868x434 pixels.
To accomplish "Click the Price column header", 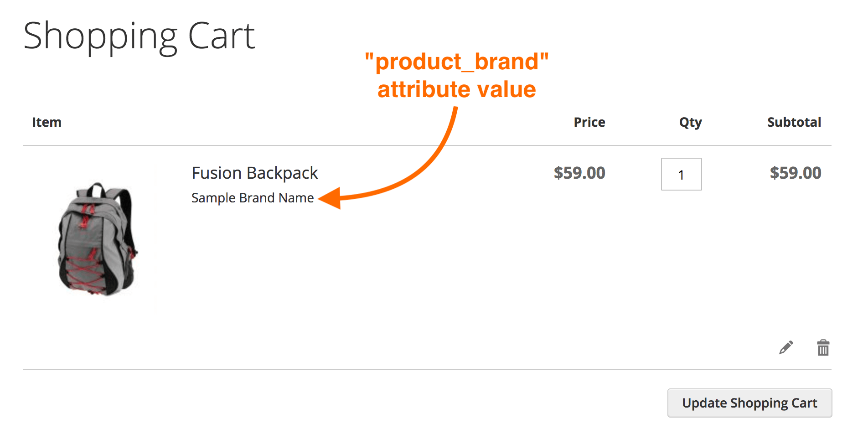I will pyautogui.click(x=589, y=122).
